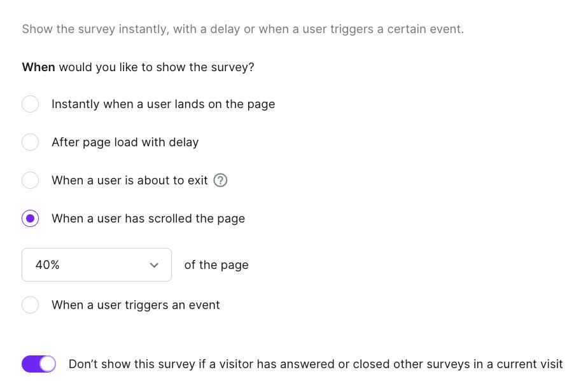Click the bold "When" word in the question
Screen dimensions: 588x384
(x=38, y=67)
